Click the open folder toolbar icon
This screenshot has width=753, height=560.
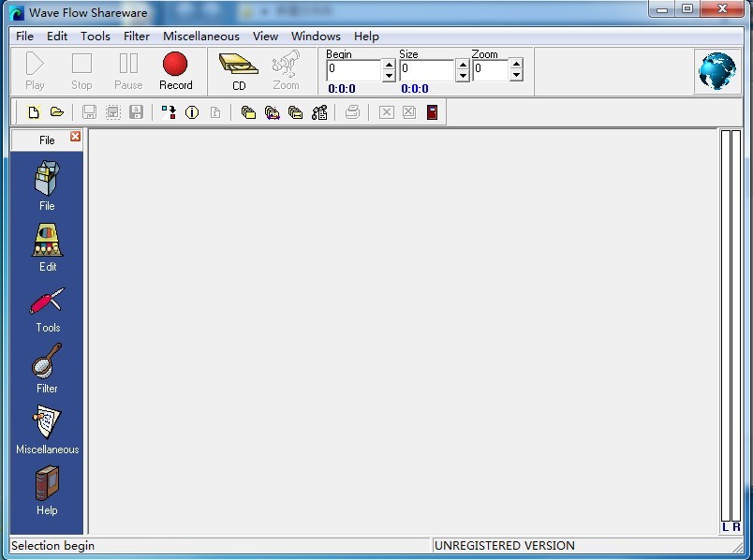click(x=57, y=112)
